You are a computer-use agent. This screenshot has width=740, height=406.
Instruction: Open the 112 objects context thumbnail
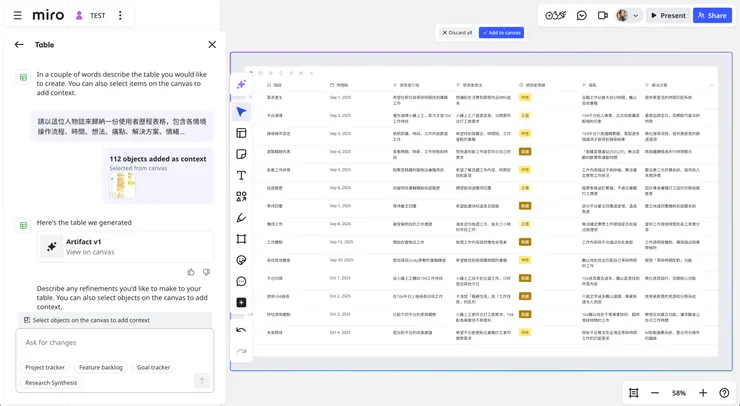(x=122, y=185)
